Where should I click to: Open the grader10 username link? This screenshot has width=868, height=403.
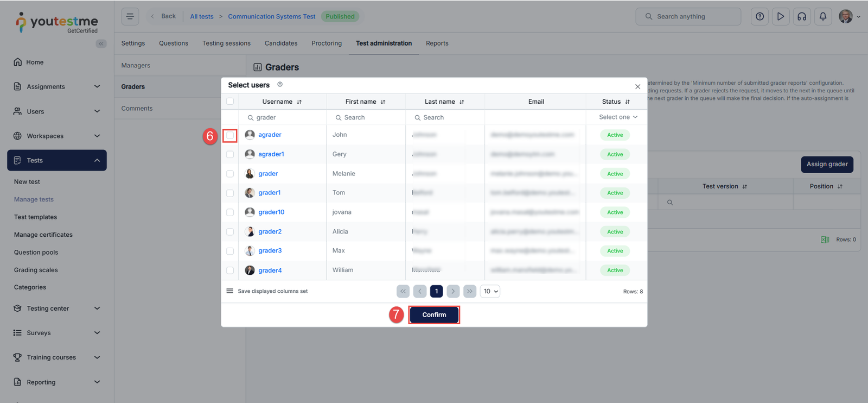(x=271, y=212)
